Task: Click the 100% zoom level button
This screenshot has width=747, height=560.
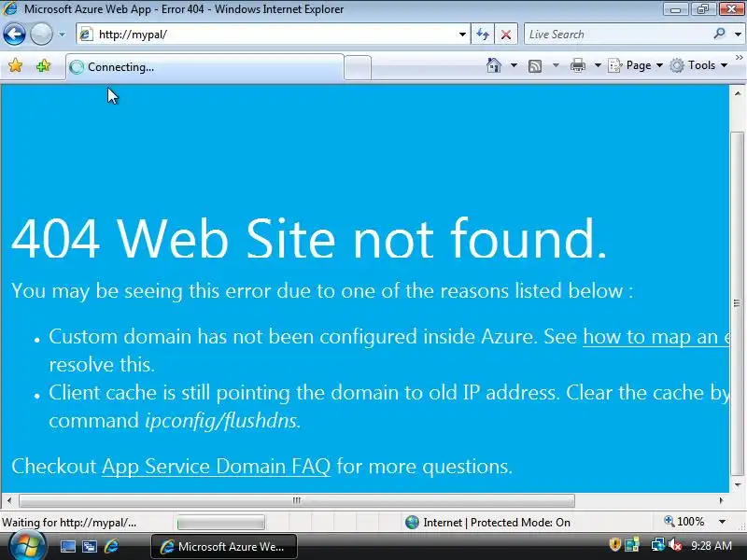Action: 684,522
